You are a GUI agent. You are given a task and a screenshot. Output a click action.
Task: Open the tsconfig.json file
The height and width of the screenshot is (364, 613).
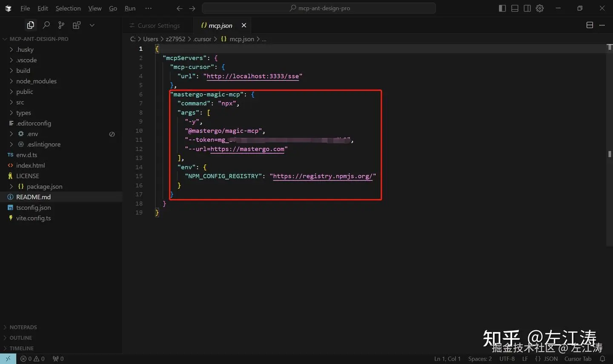tap(61, 207)
